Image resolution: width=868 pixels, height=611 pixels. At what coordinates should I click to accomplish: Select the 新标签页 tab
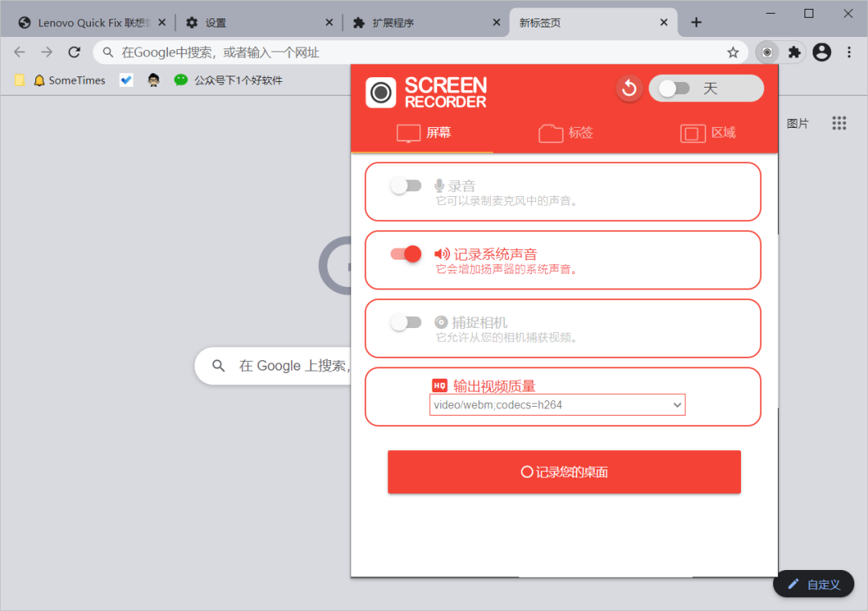(592, 23)
